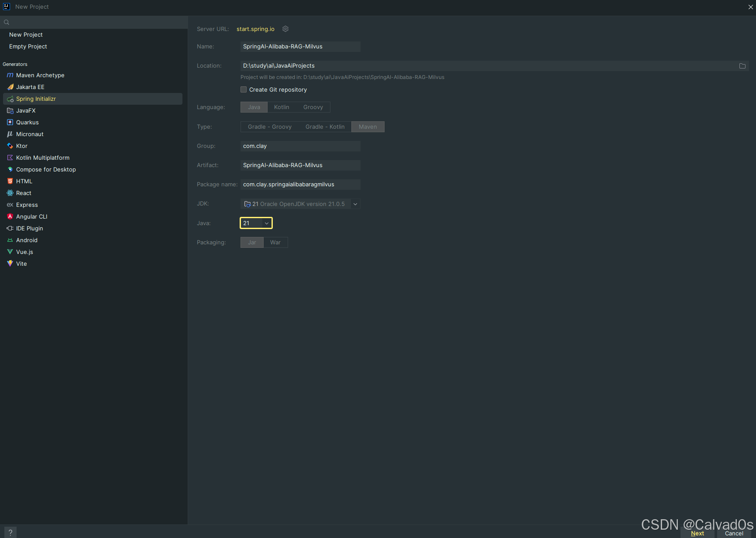Click the HTML generator icon
Viewport: 756px width, 538px height.
pyautogui.click(x=10, y=181)
